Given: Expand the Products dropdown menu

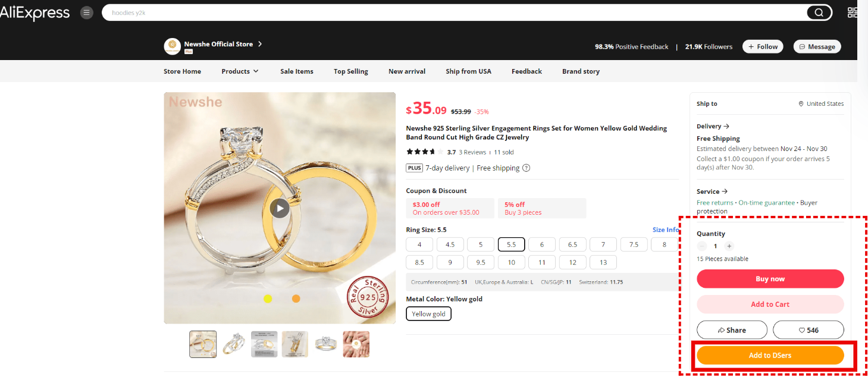Looking at the screenshot, I should (240, 71).
